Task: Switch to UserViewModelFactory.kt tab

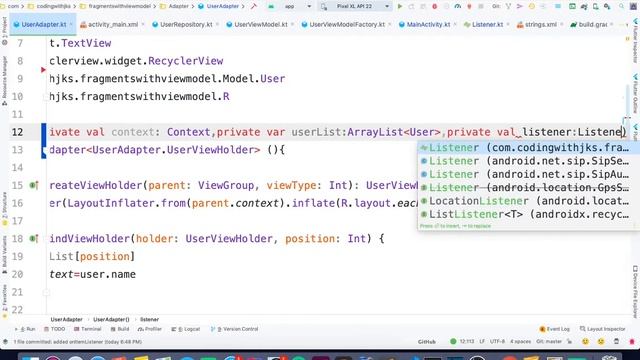Action: tap(347, 24)
